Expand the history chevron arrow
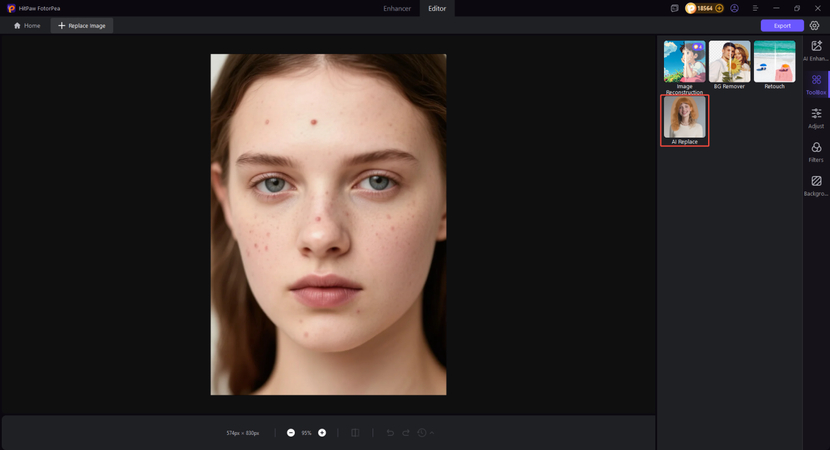 (x=432, y=433)
